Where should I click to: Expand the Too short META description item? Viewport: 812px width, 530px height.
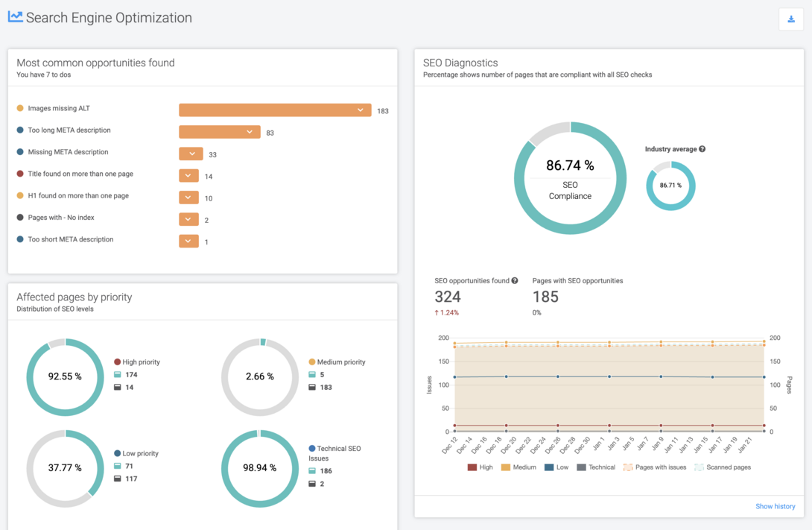click(x=188, y=241)
